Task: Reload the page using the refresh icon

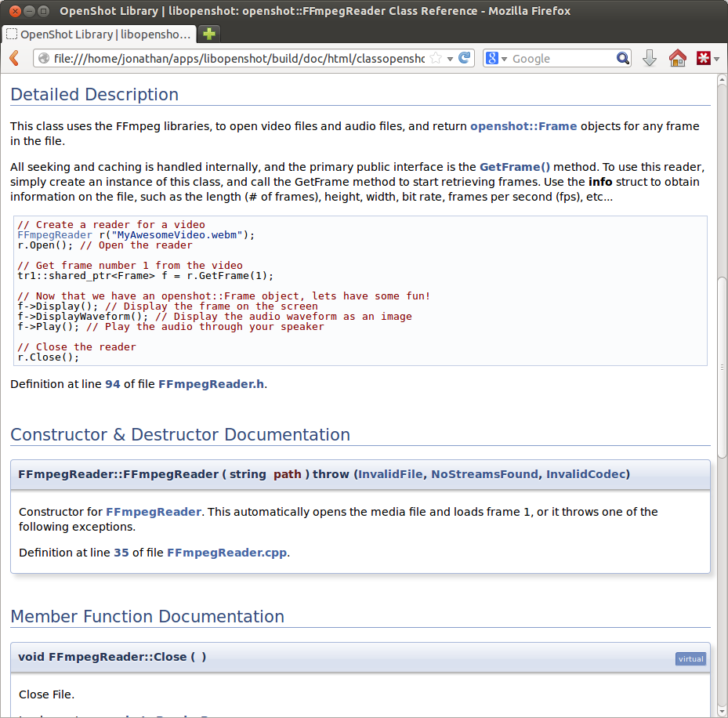Action: point(465,59)
